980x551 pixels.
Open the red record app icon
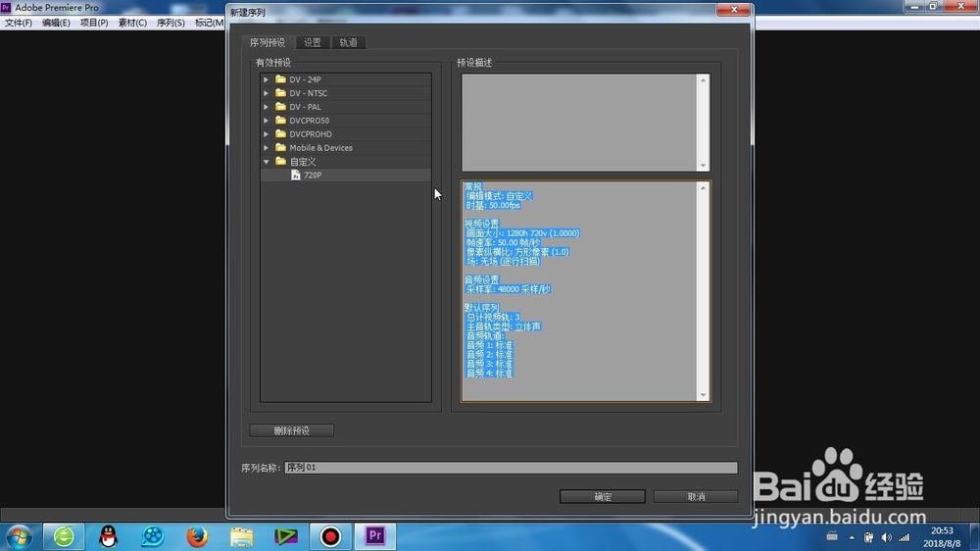[x=330, y=536]
